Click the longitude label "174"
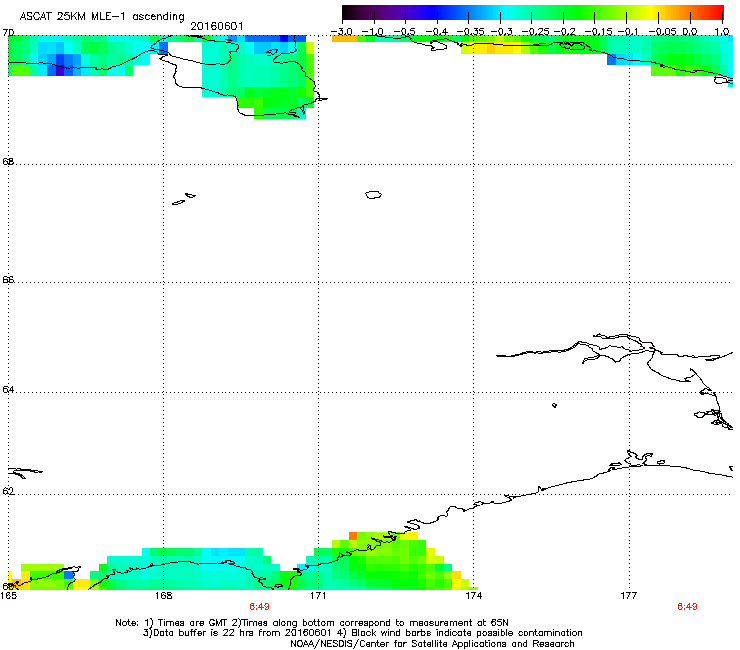740x650 pixels. (474, 596)
